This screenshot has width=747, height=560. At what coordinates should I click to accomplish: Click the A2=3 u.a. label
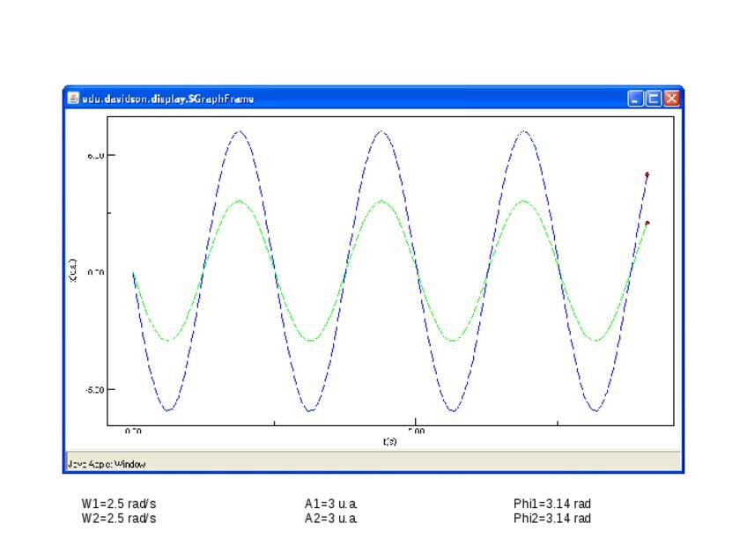tap(331, 519)
